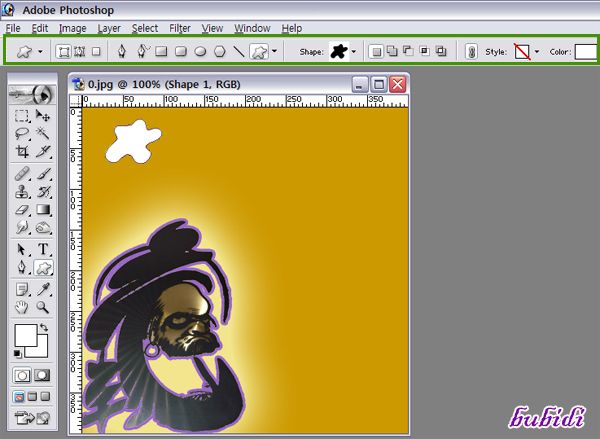The width and height of the screenshot is (600, 439).
Task: Enable Paths mode
Action: point(80,51)
